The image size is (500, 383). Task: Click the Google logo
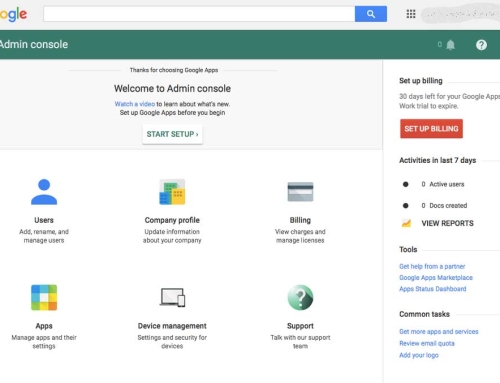[13, 15]
